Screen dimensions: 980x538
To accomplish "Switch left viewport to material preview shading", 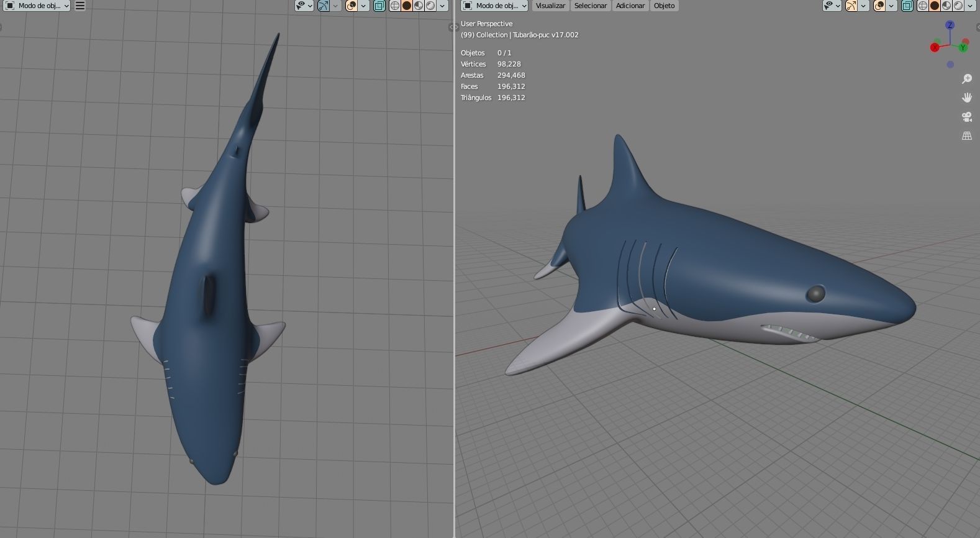I will coord(419,6).
